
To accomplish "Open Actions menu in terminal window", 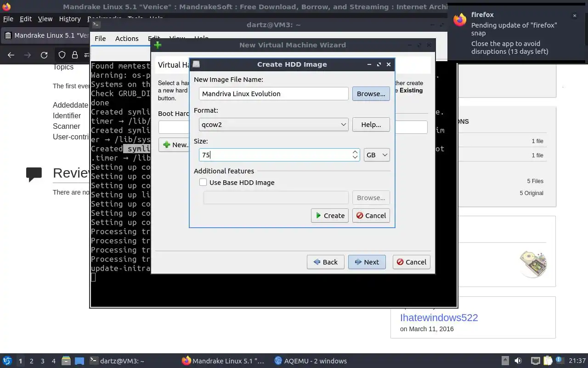I will tap(127, 39).
